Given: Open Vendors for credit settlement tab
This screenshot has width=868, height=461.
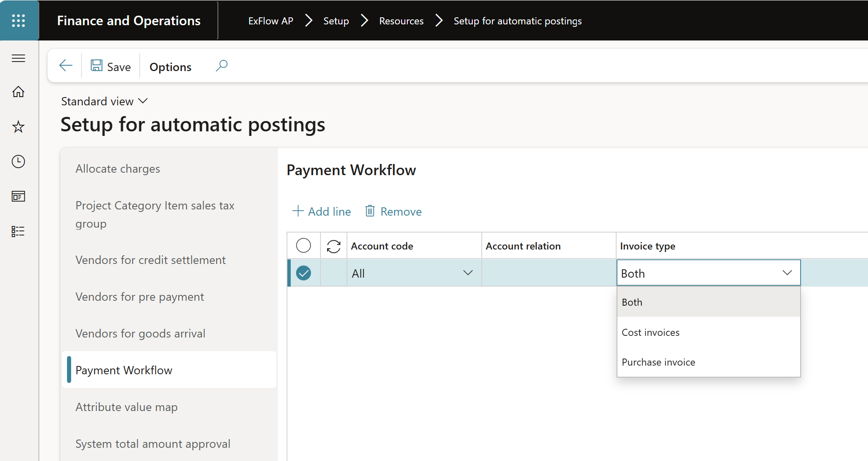Looking at the screenshot, I should (x=169, y=260).
